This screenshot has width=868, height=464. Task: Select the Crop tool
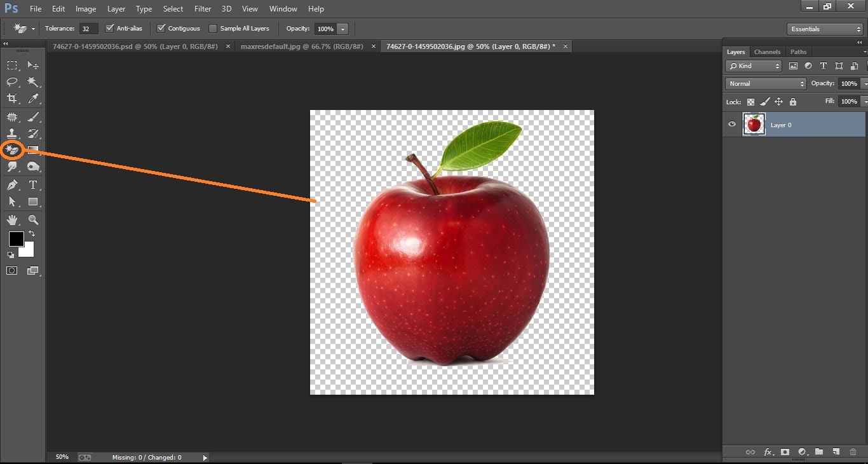pyautogui.click(x=12, y=99)
